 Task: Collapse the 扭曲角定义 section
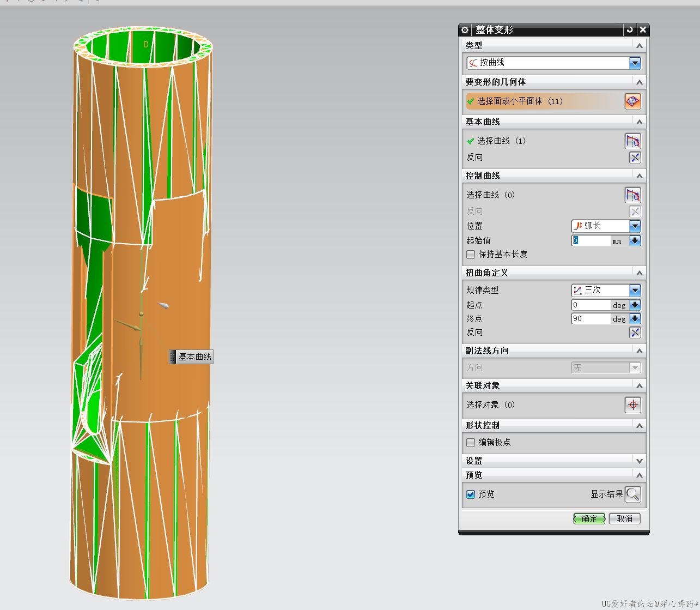click(640, 273)
